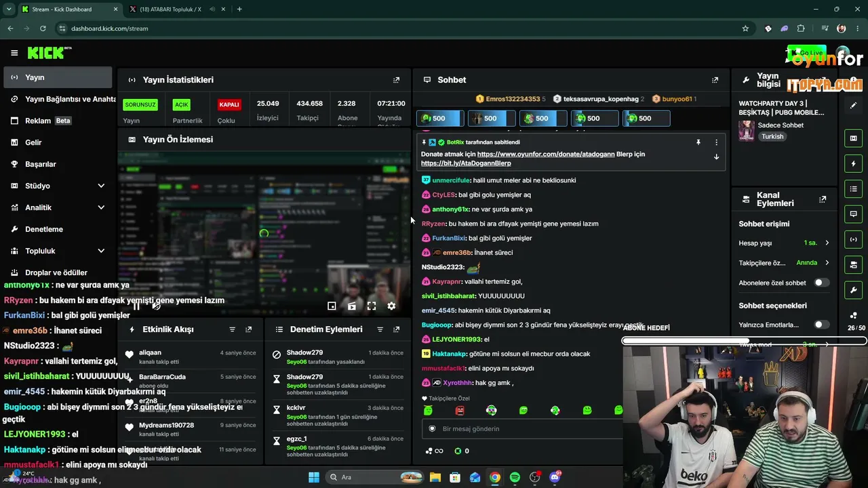
Task: Open the oyunfor.com donate link
Action: [x=546, y=155]
